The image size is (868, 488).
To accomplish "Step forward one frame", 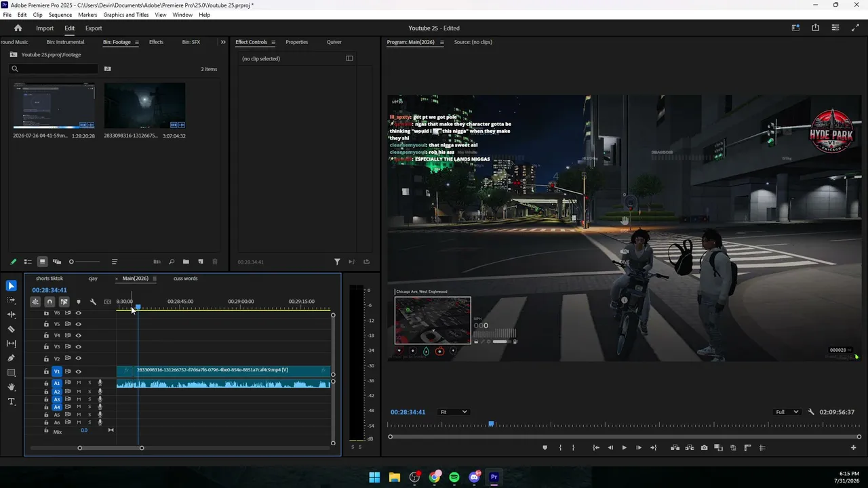I will click(638, 447).
